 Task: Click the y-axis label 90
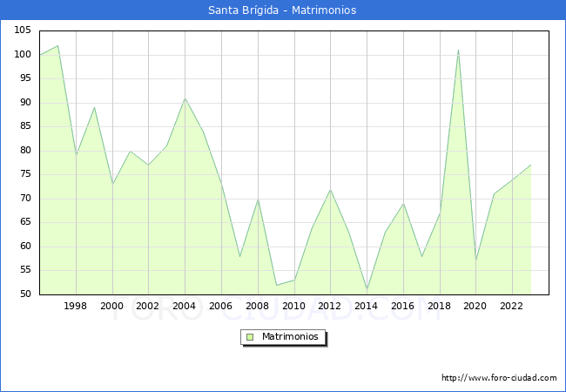pyautogui.click(x=25, y=103)
